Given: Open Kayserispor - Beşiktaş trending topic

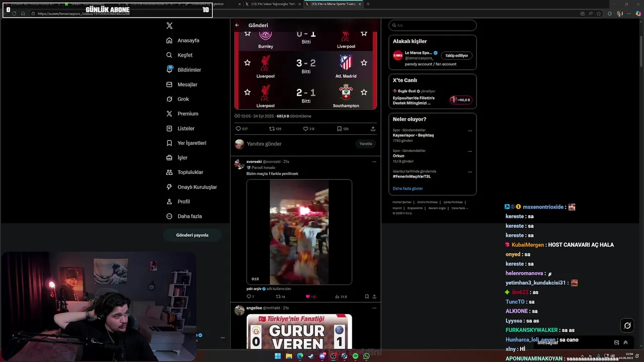Looking at the screenshot, I should click(413, 135).
